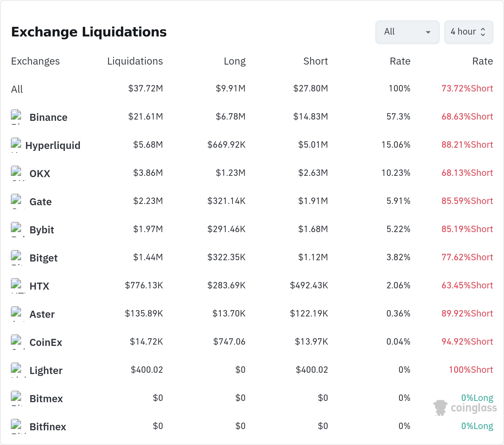
Task: Sort by the Short column header
Action: point(316,61)
